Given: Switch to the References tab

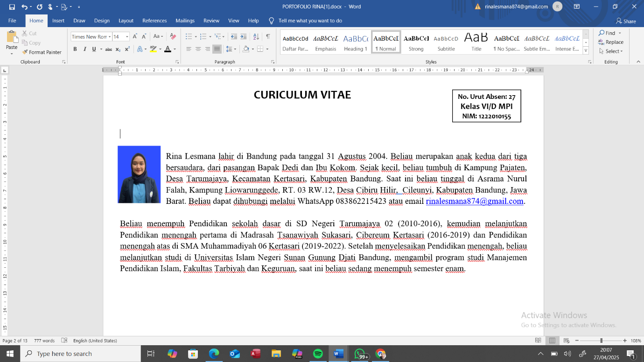Looking at the screenshot, I should pos(154,21).
